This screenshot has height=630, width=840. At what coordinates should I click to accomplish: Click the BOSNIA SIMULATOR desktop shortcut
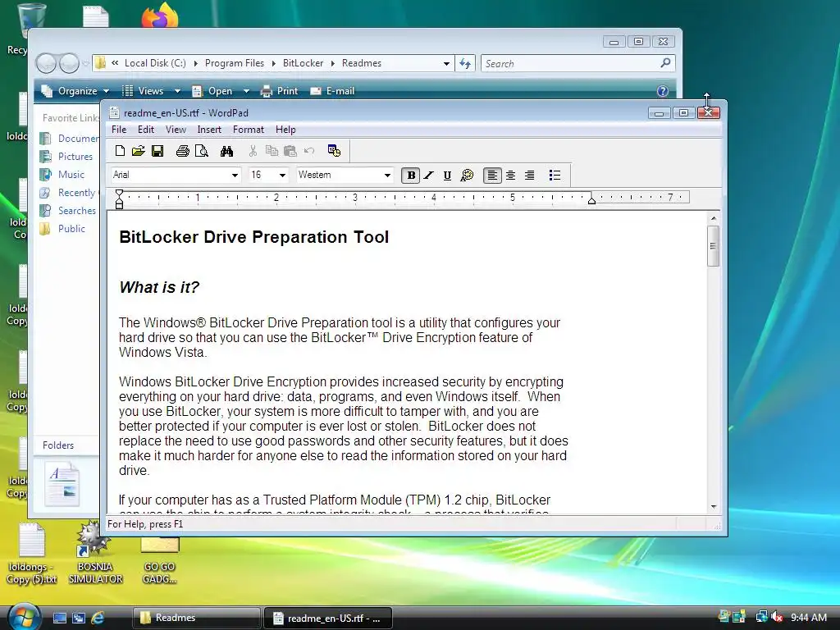coord(95,554)
